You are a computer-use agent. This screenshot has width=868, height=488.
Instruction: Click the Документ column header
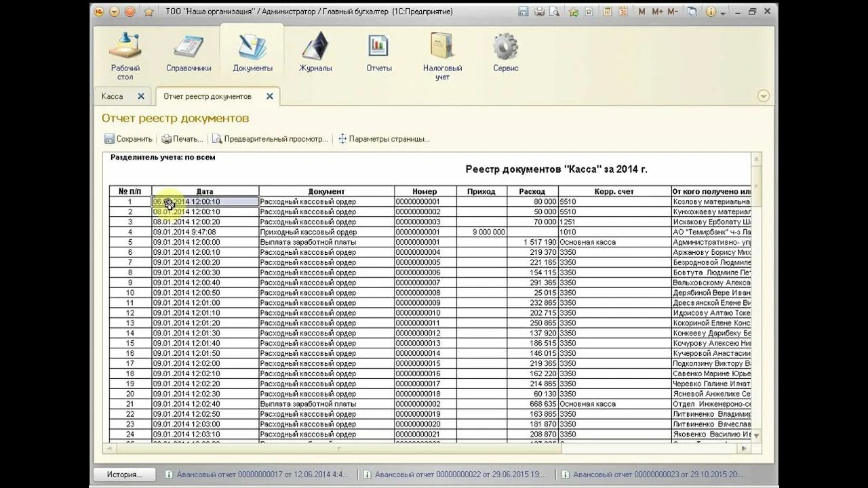(326, 192)
